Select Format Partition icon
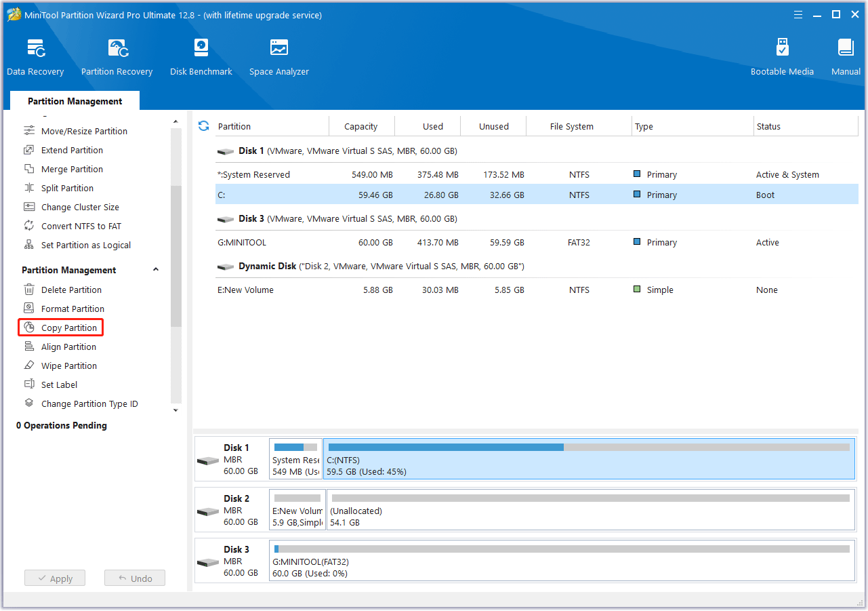The height and width of the screenshot is (611, 868). tap(29, 309)
